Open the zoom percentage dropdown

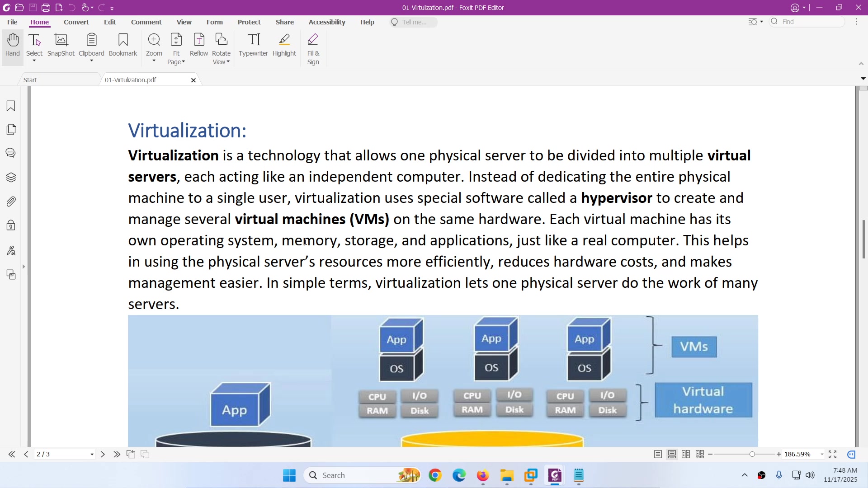(821, 455)
